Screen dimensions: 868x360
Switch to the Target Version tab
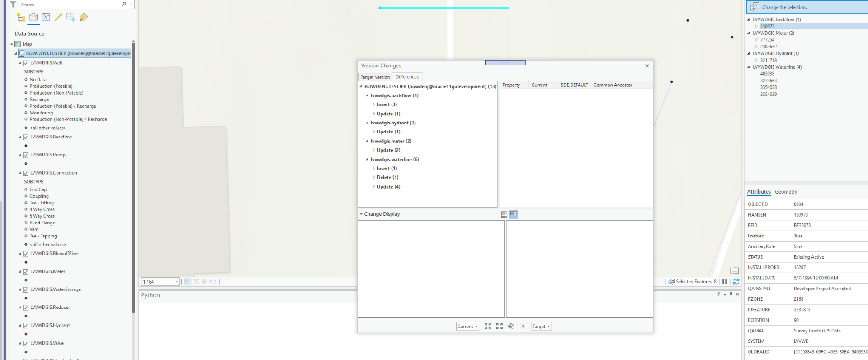tap(375, 77)
